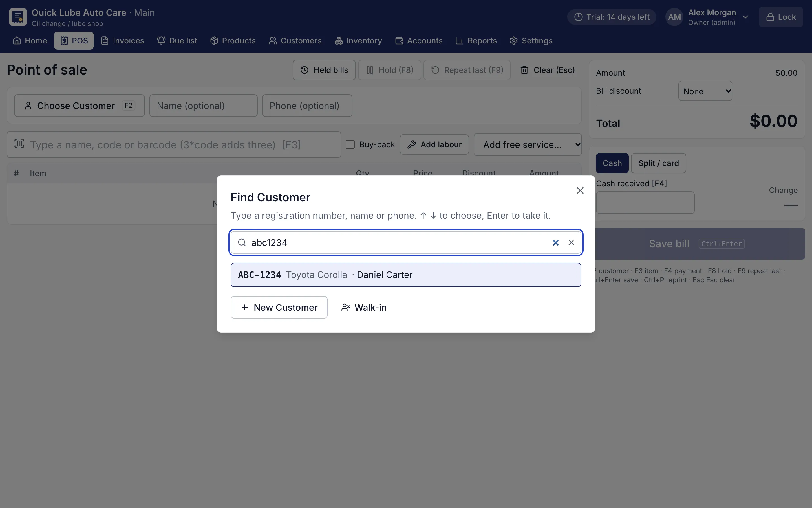The height and width of the screenshot is (508, 812).
Task: Focus the Phone (optional) field
Action: coord(307,106)
